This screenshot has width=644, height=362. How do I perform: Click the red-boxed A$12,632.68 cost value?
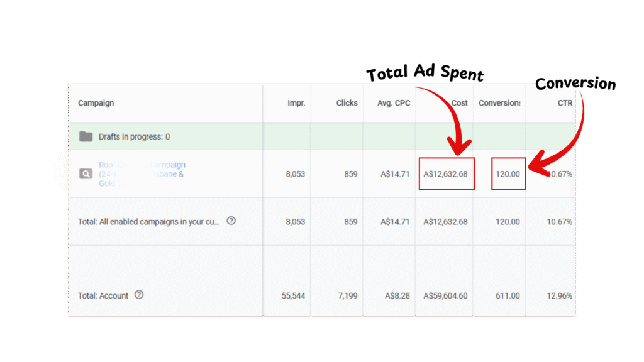(x=446, y=174)
